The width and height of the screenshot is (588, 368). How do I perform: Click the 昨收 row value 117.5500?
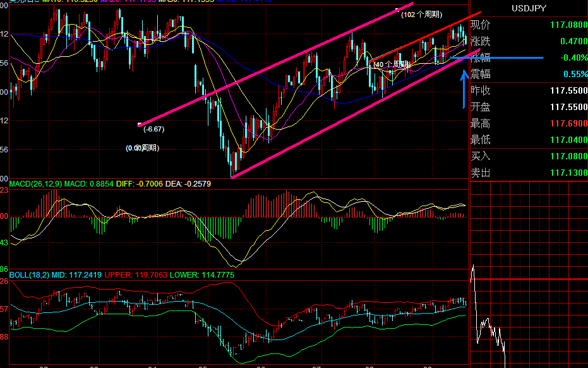[569, 90]
